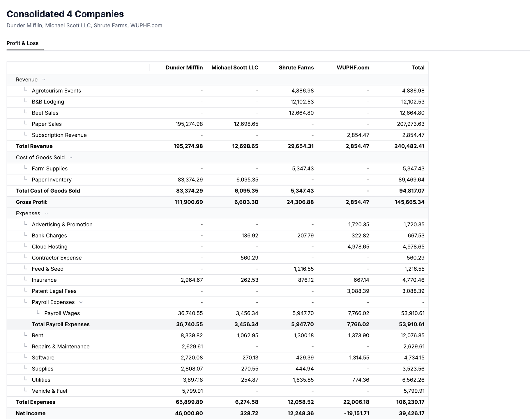Select the Total Expenses row label
This screenshot has height=420, width=530.
36,402
